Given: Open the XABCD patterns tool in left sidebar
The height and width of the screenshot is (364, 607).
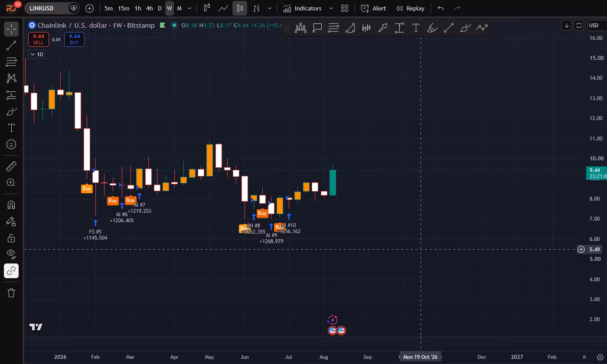Looking at the screenshot, I should tap(11, 78).
